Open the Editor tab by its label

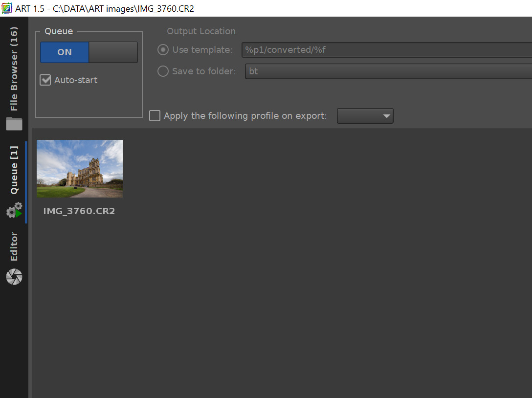(14, 246)
